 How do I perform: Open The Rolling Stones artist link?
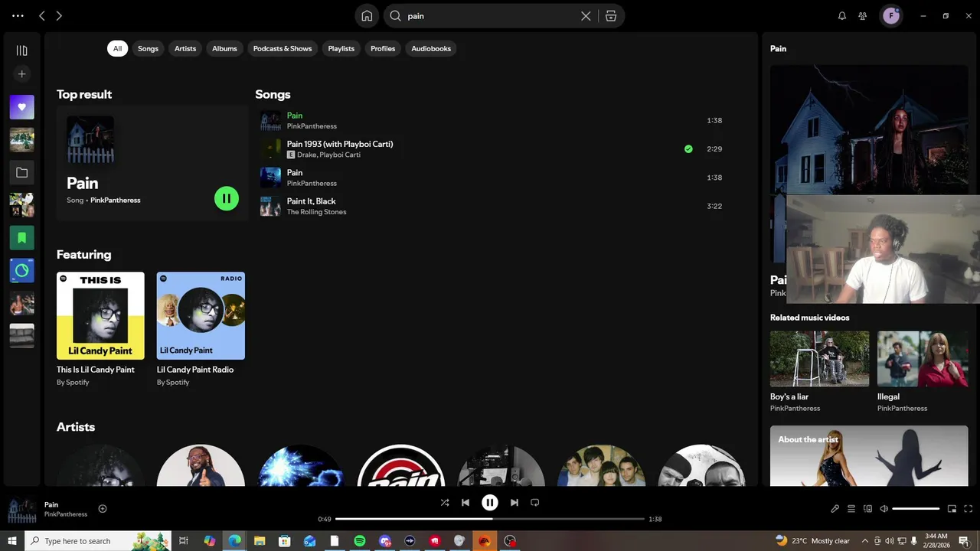click(x=316, y=212)
